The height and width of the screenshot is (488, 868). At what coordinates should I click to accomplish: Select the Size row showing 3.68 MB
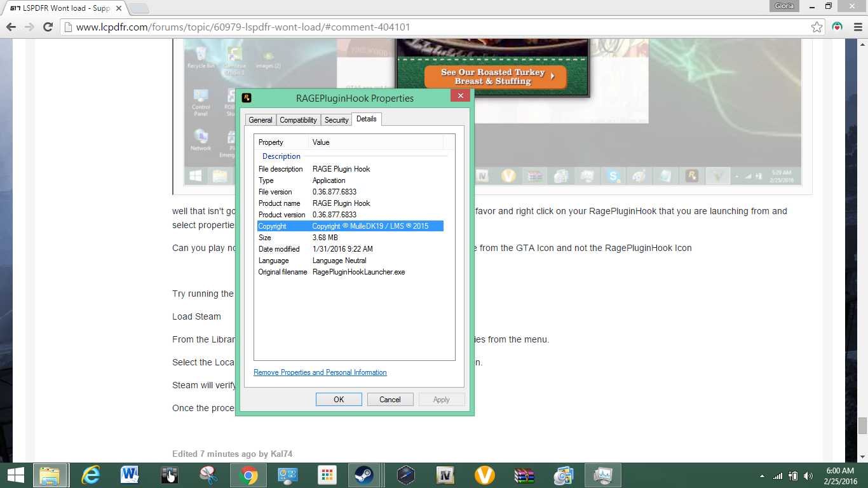[x=350, y=238]
